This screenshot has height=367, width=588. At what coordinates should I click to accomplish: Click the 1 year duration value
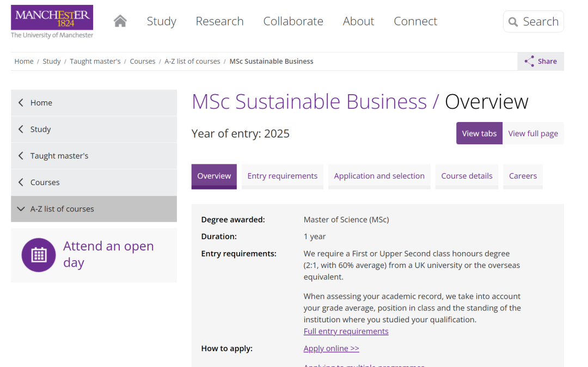[x=315, y=236]
